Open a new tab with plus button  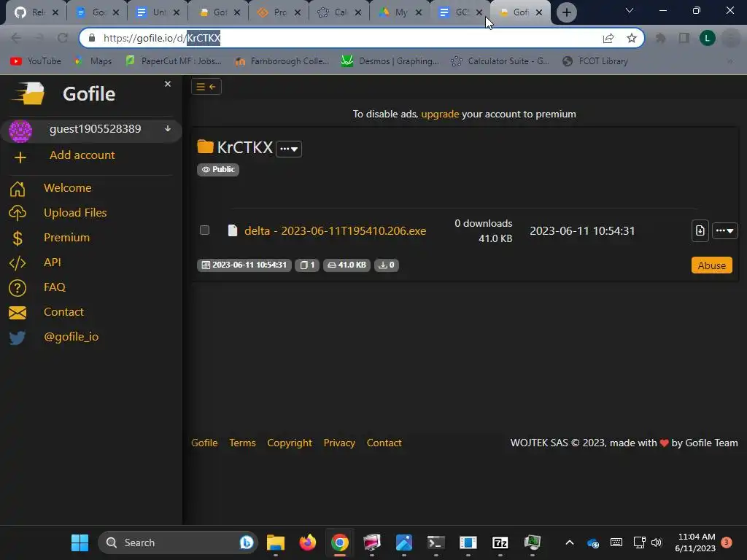[x=566, y=12]
